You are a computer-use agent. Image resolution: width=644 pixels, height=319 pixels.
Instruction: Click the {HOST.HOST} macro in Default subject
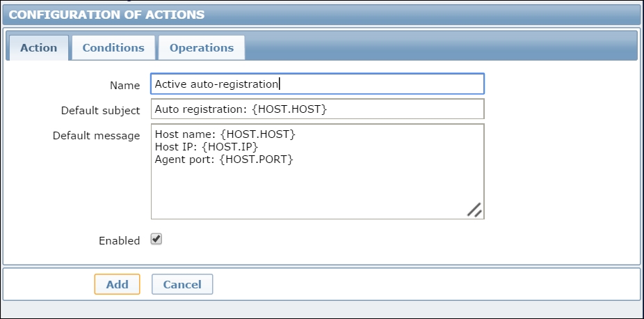pos(292,109)
